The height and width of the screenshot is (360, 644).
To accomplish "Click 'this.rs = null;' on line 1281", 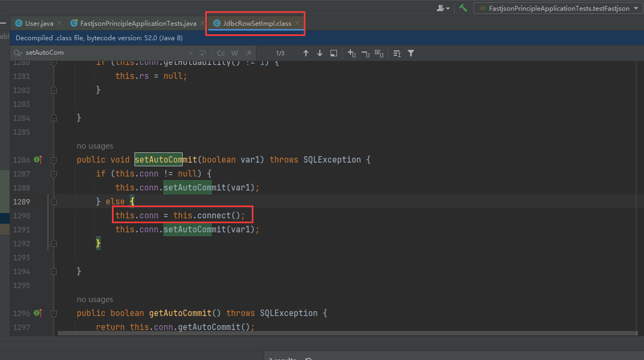I will pyautogui.click(x=152, y=76).
